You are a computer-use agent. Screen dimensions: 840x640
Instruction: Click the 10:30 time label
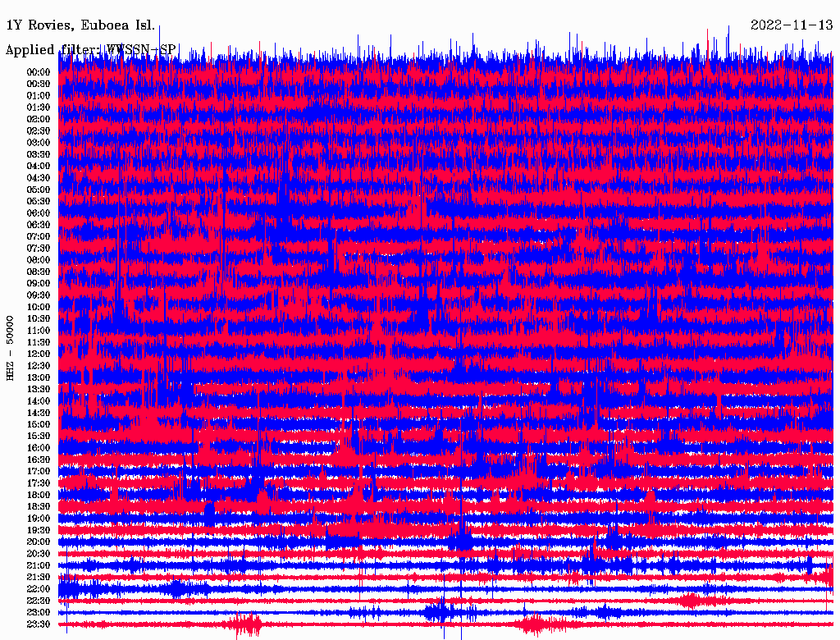tap(39, 318)
